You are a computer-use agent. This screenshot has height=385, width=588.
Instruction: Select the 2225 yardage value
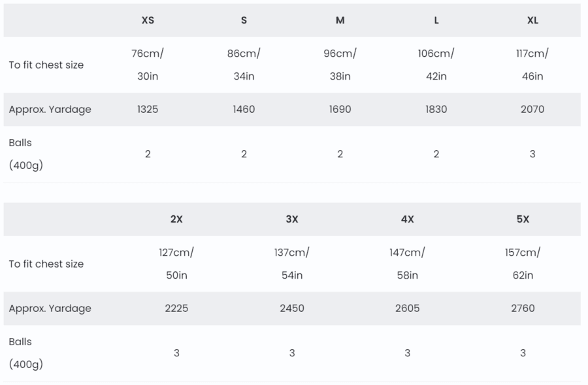point(176,308)
